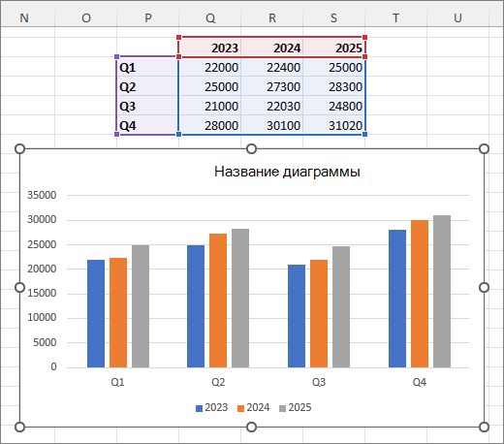Image resolution: width=504 pixels, height=444 pixels.
Task: Select the Q1 row label cell
Action: click(147, 67)
